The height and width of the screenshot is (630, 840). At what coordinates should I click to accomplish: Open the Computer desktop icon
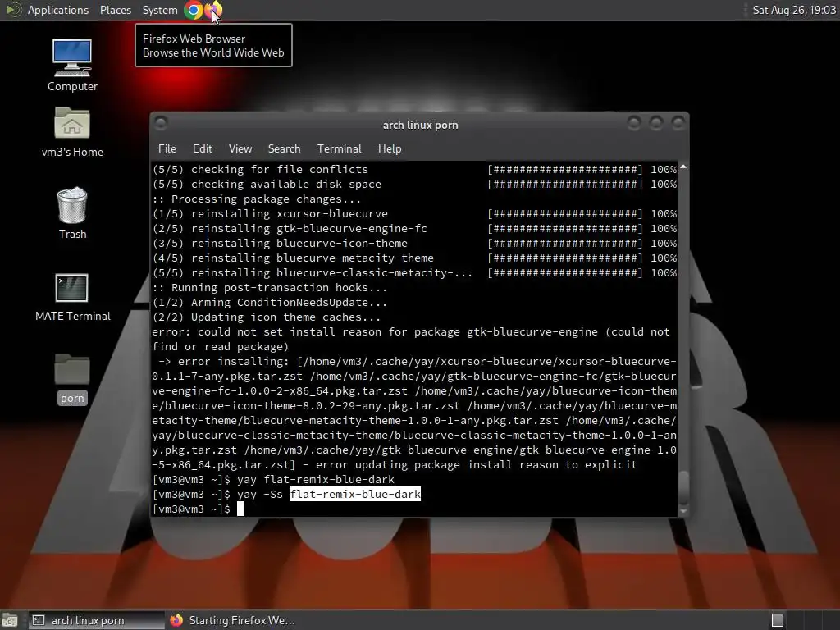click(72, 65)
